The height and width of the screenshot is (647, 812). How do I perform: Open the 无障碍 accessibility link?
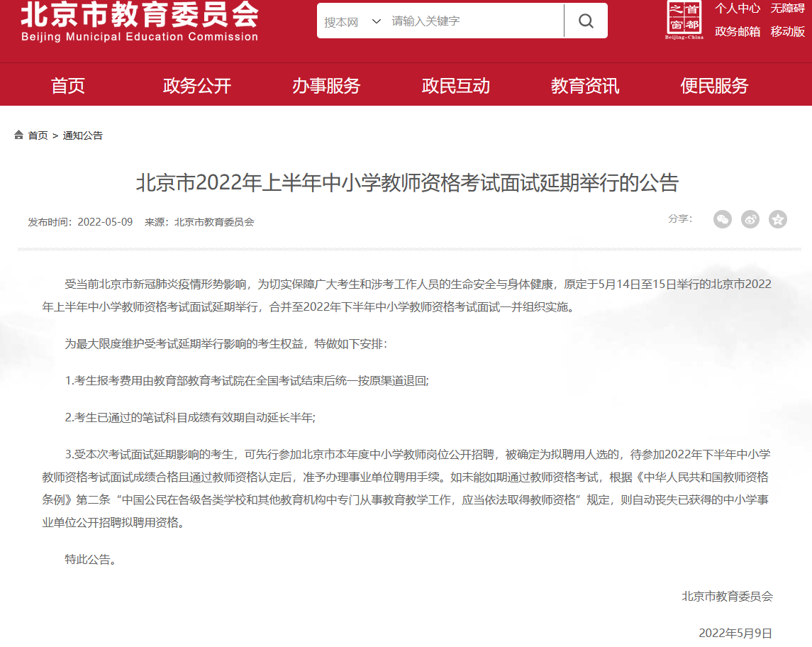tap(787, 9)
